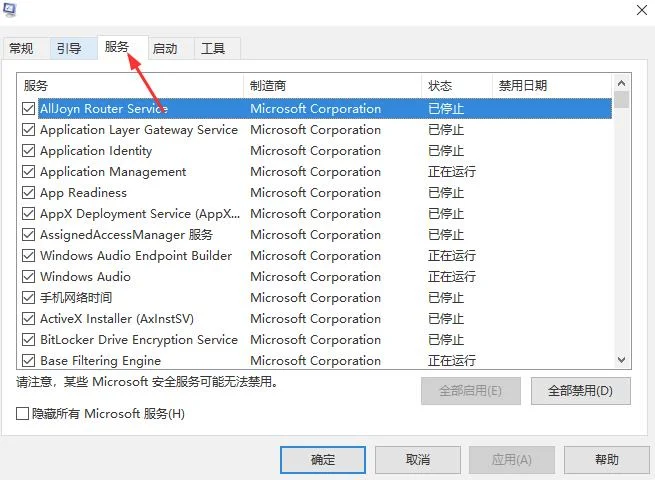The height and width of the screenshot is (480, 655).
Task: Select the Application Identity service name
Action: click(96, 151)
